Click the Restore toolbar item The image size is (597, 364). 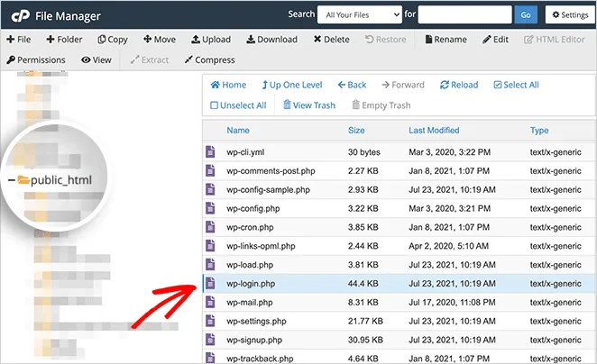[x=386, y=39]
